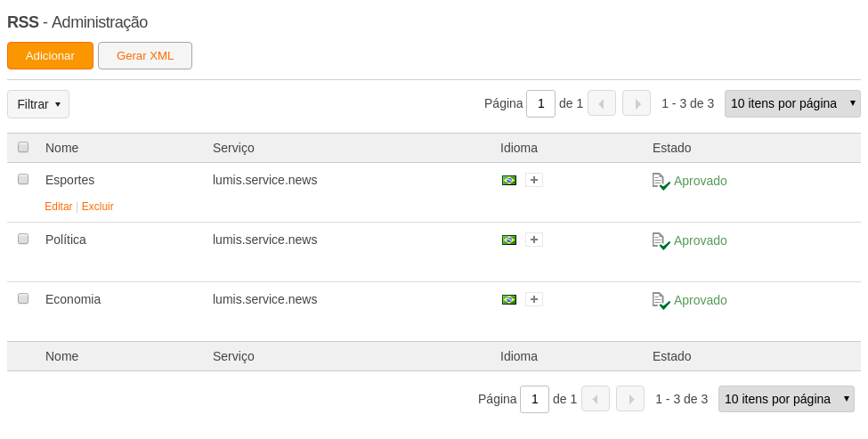Click the Adicionar button
868x439 pixels.
[x=51, y=56]
